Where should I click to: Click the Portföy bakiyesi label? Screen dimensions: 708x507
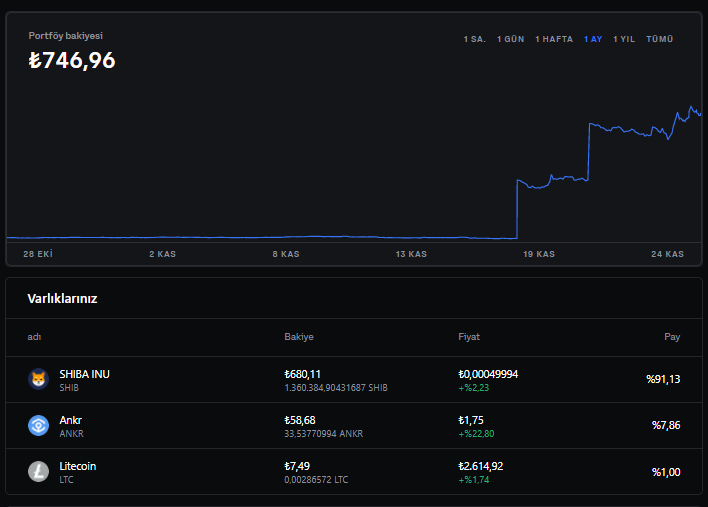click(x=65, y=36)
